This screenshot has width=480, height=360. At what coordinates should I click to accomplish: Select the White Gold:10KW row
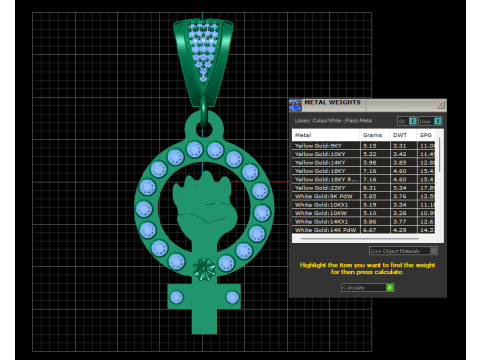point(364,213)
